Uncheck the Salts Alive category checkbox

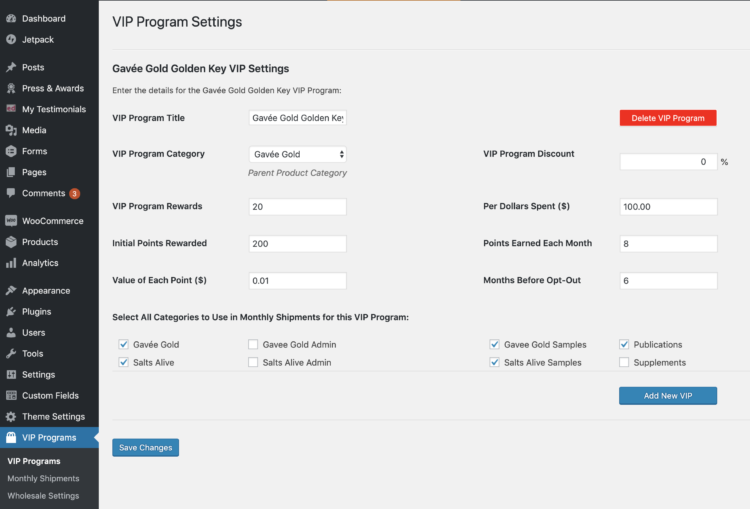click(x=123, y=363)
